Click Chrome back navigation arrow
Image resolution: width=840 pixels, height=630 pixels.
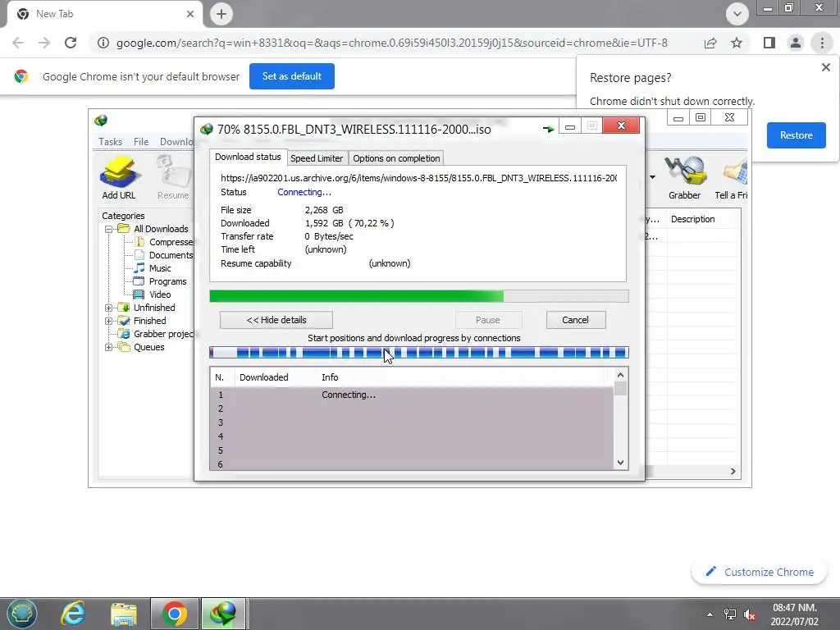click(x=18, y=43)
